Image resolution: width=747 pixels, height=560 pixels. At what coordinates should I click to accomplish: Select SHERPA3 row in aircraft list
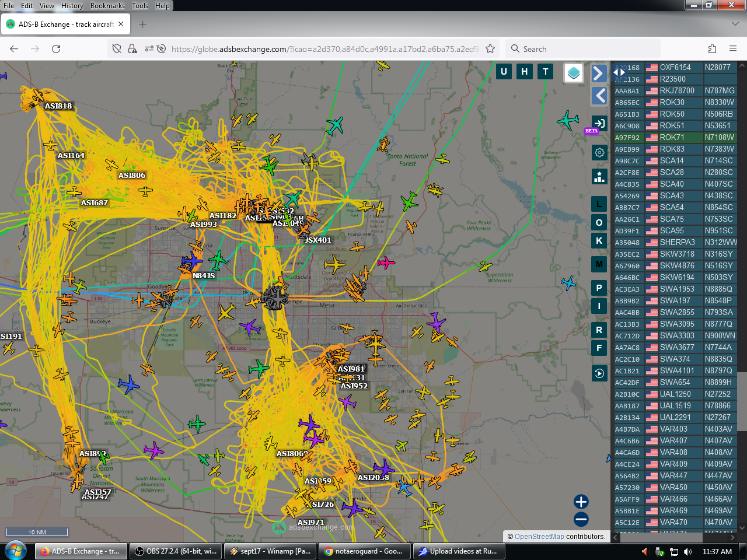(x=675, y=243)
